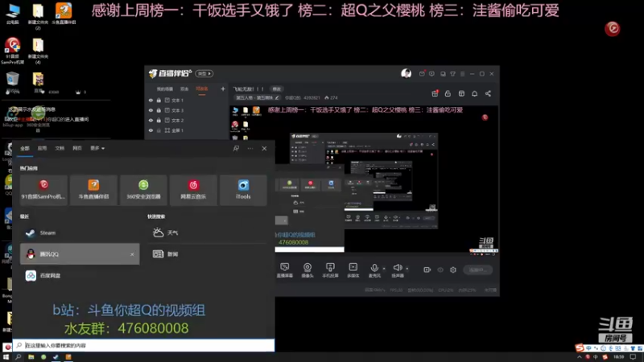Click the grayed connecting button in the companion

[477, 269]
